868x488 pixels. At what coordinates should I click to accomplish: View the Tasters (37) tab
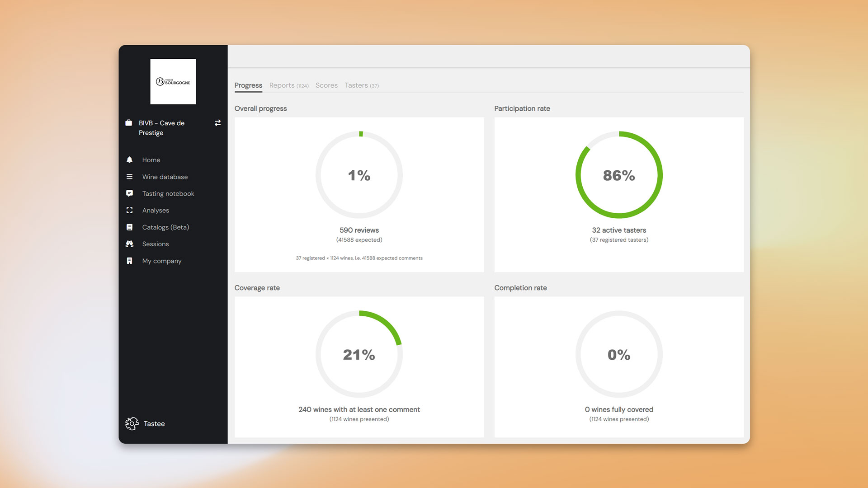click(361, 85)
